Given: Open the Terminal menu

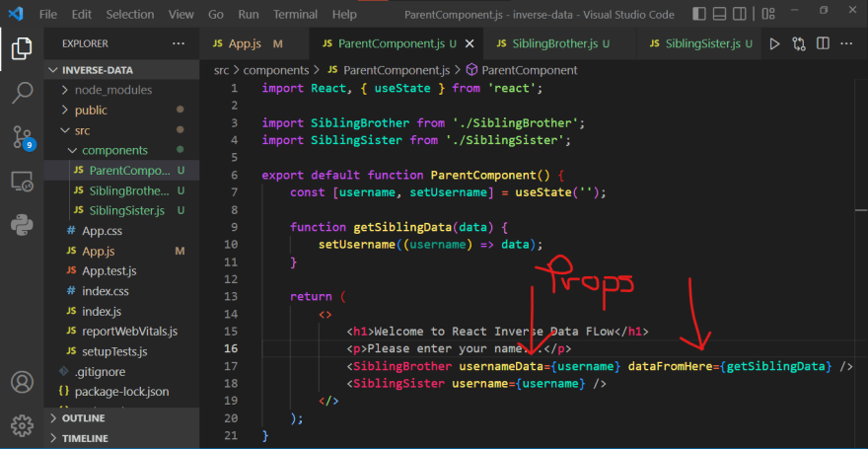Looking at the screenshot, I should point(296,15).
